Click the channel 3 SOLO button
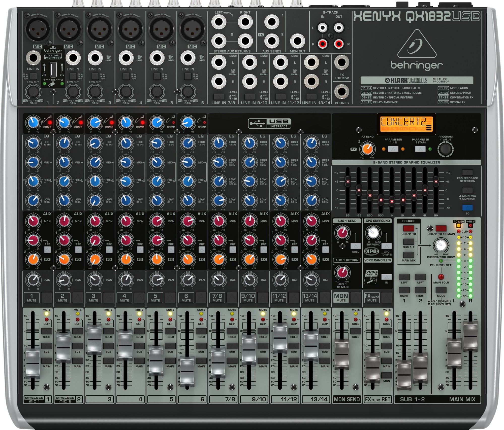This screenshot has height=430, width=504. tap(108, 331)
